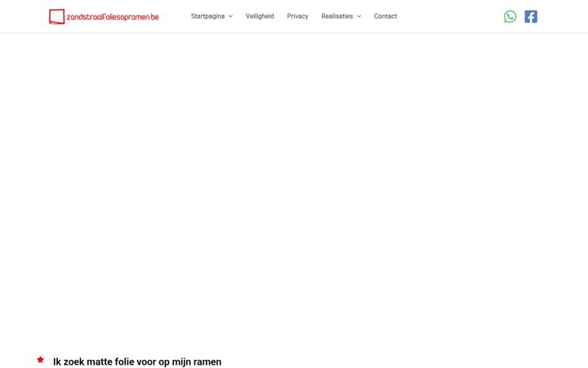Click the zandstraalfoliesopramen.be logo
Viewport: 588px width, 368px height.
click(x=104, y=16)
